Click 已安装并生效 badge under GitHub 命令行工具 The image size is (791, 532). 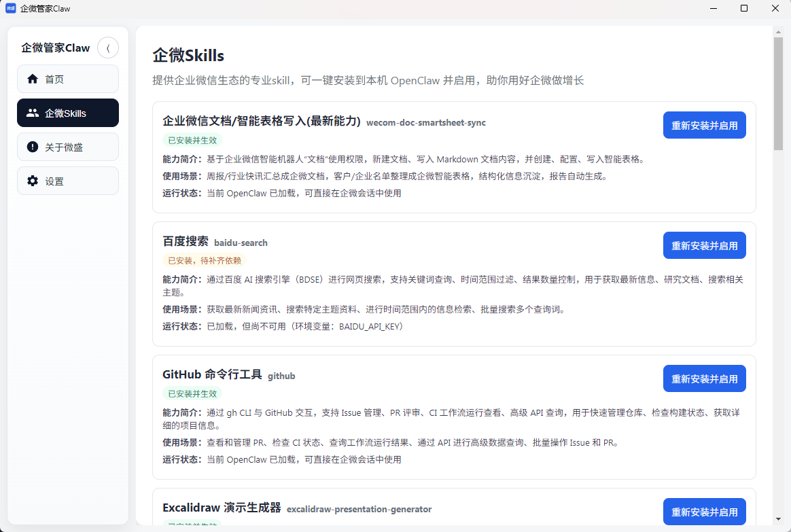[192, 394]
